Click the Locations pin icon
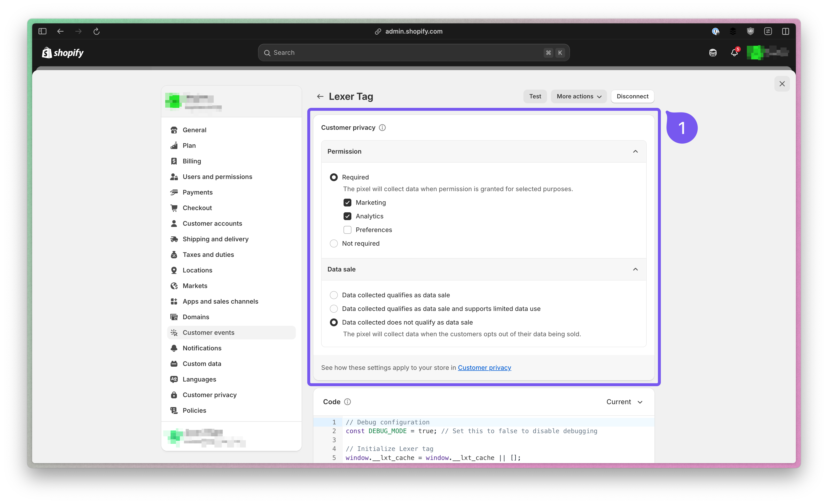Viewport: 828px width, 504px height. coord(174,270)
